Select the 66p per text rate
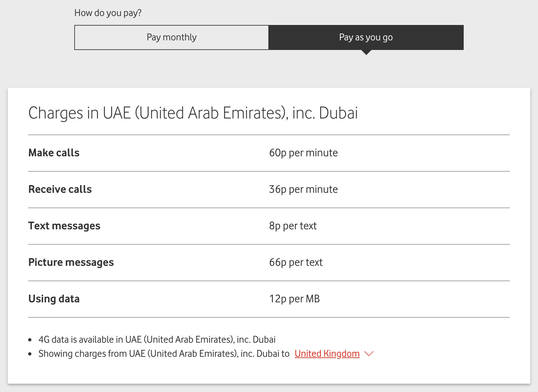 click(x=296, y=262)
